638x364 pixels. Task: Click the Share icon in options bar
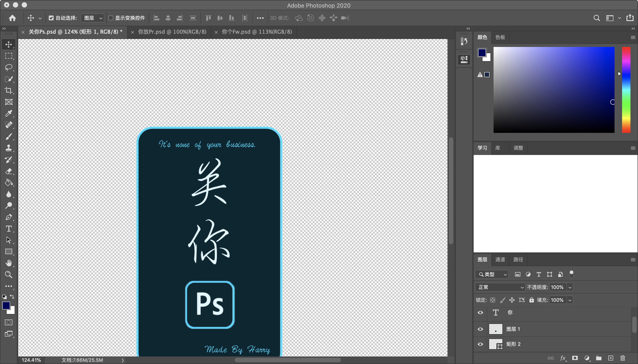point(630,18)
